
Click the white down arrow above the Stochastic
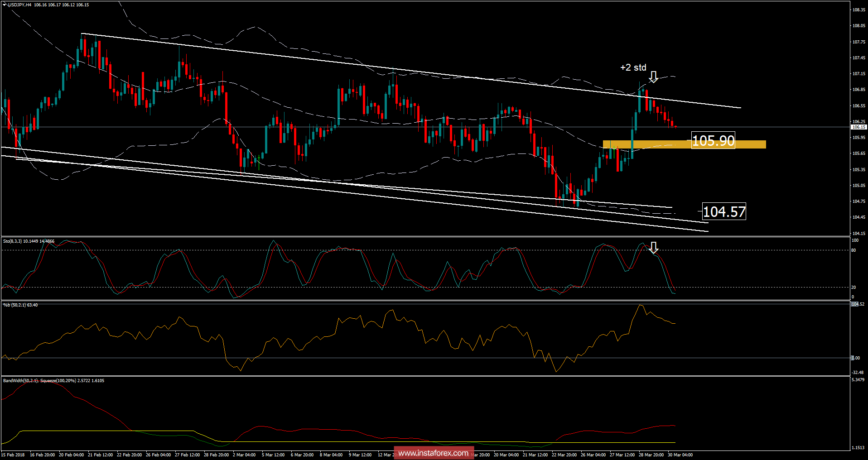click(654, 248)
